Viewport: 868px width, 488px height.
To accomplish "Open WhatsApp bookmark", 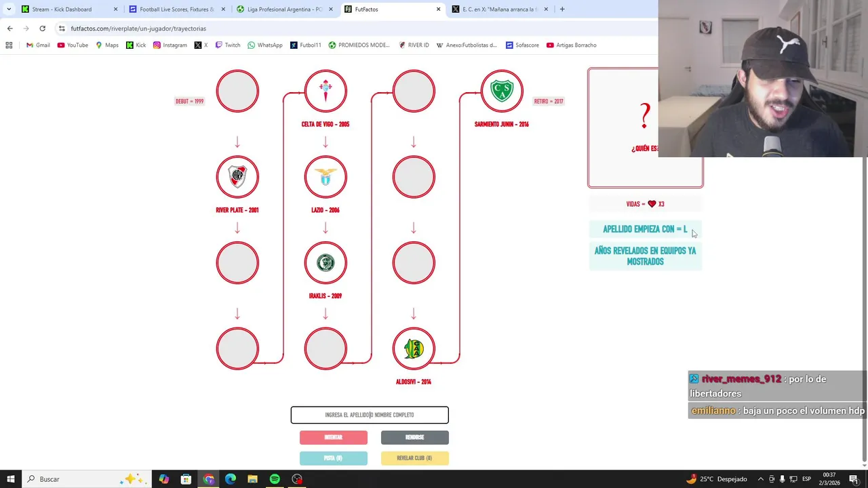I will coord(264,45).
